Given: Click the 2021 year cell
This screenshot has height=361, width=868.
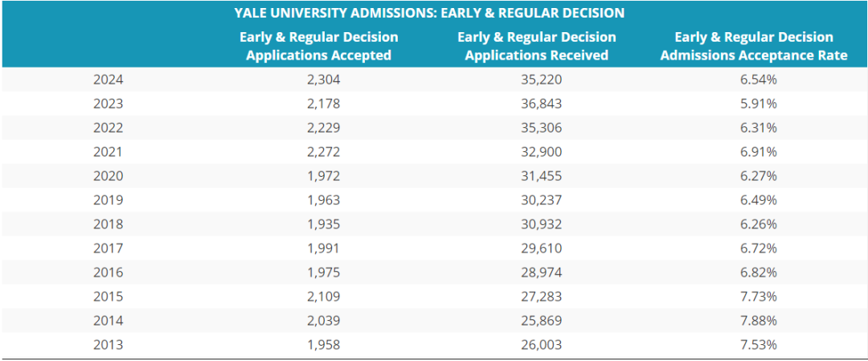Looking at the screenshot, I should 108,152.
